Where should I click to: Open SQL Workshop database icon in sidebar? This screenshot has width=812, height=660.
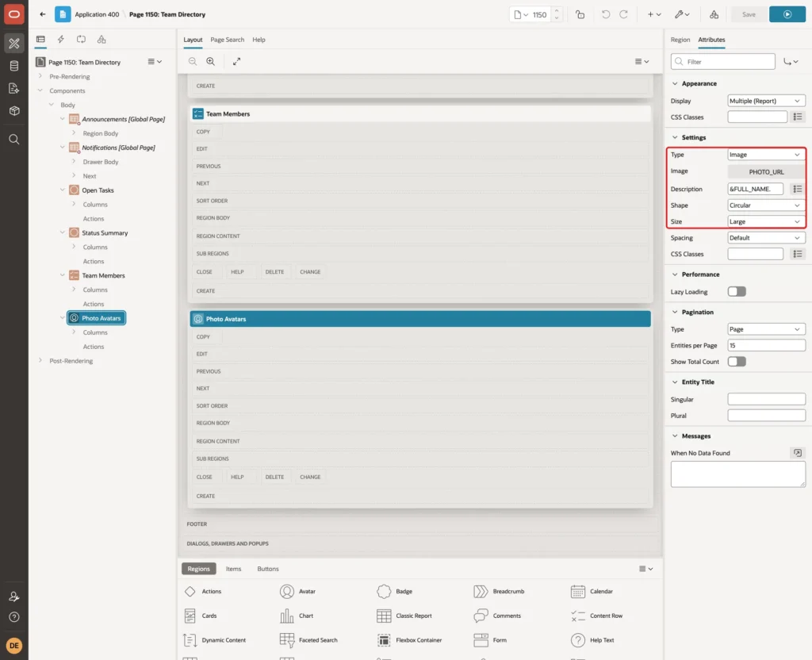[x=14, y=66]
